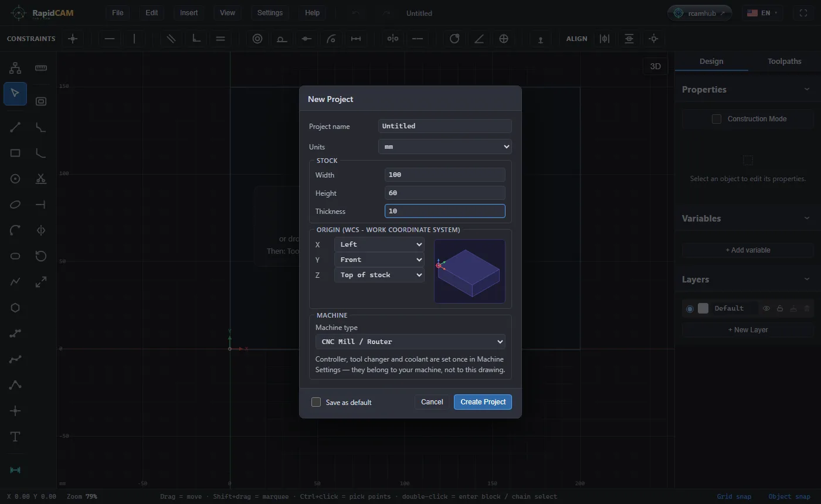Screen dimensions: 821x504
Task: Open the File menu
Action: (x=118, y=13)
